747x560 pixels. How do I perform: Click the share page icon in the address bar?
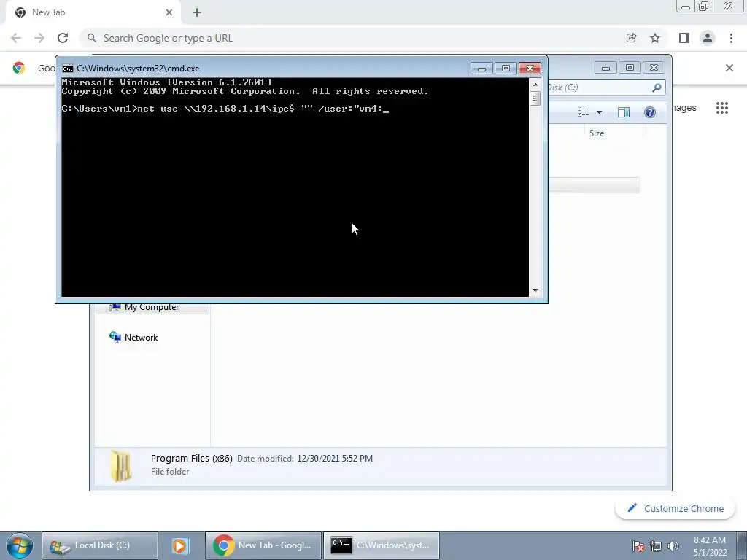(x=632, y=38)
